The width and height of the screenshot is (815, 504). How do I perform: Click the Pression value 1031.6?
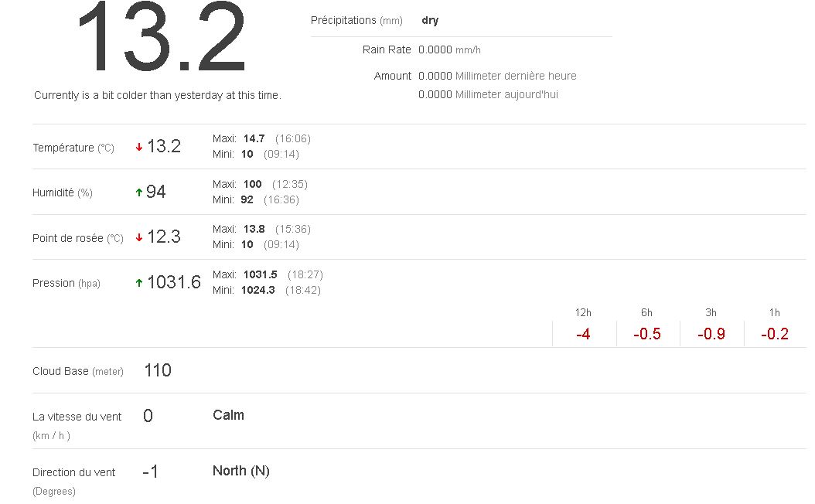point(174,282)
